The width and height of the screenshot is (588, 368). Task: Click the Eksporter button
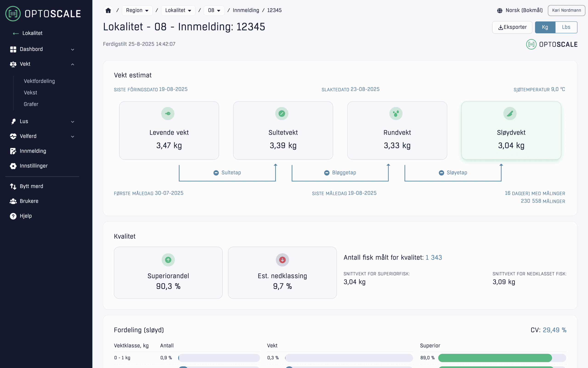[x=512, y=27]
